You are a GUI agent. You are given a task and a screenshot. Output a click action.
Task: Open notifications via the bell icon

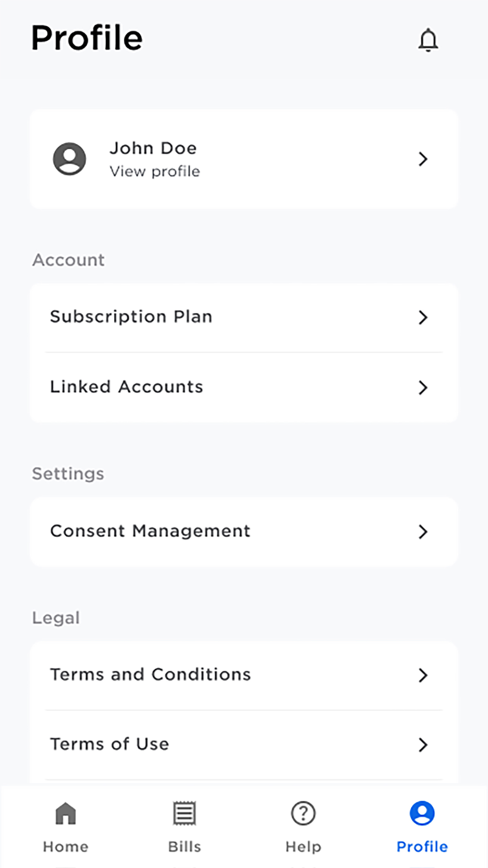pos(428,40)
